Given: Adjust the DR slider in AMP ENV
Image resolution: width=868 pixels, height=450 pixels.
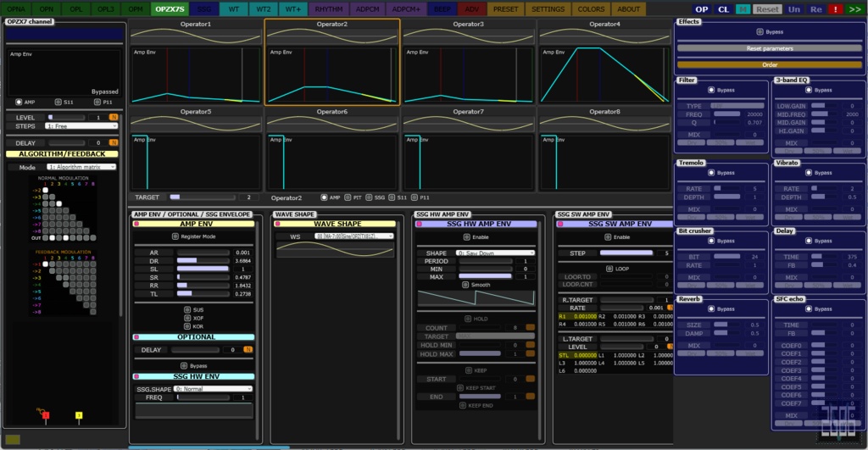Looking at the screenshot, I should point(203,261).
